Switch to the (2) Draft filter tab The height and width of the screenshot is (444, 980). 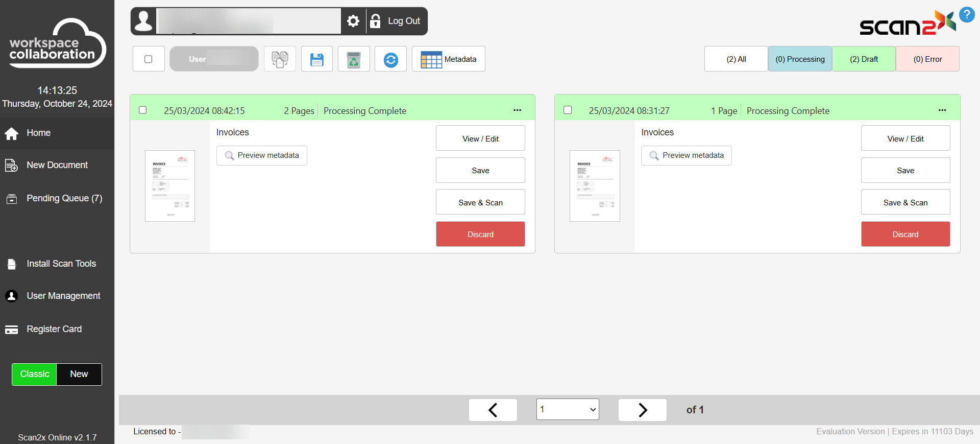tap(864, 59)
